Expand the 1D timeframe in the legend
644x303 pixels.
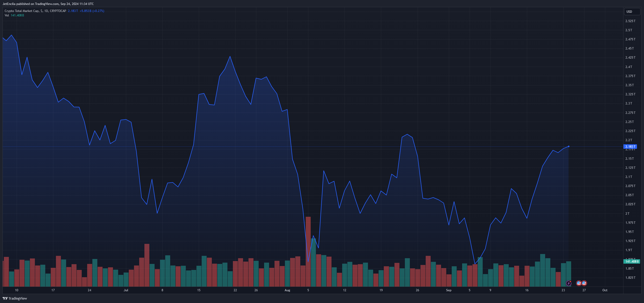tap(47, 11)
